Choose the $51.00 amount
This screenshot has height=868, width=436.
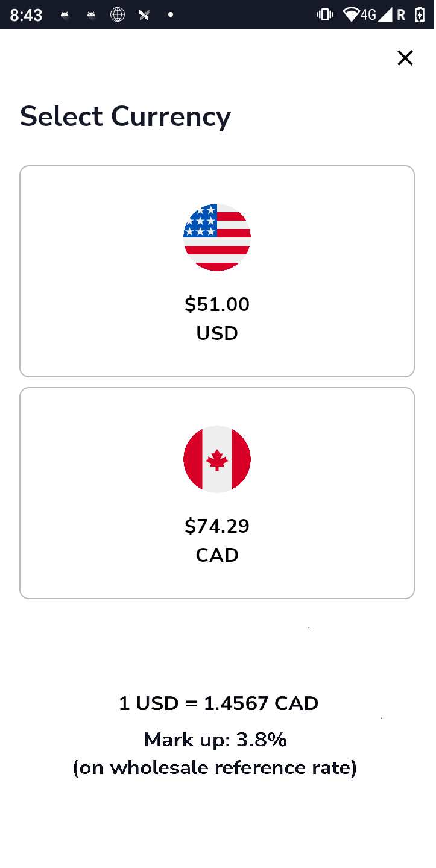(x=217, y=304)
